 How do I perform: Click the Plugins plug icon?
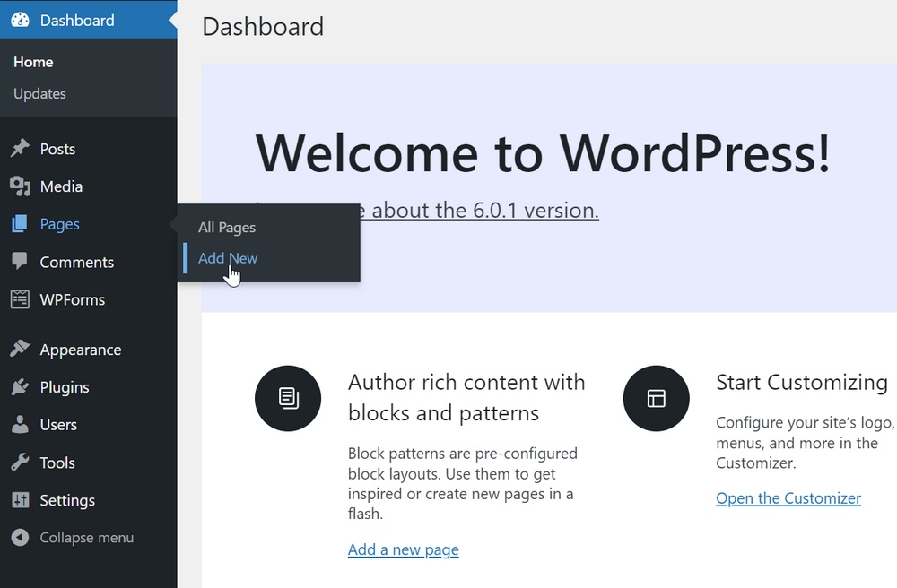pos(20,387)
